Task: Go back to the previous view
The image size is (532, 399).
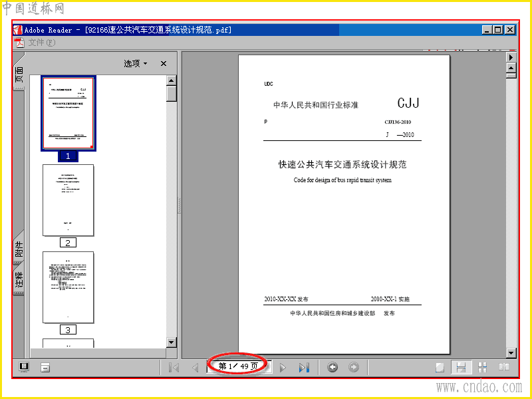Action: click(x=332, y=367)
